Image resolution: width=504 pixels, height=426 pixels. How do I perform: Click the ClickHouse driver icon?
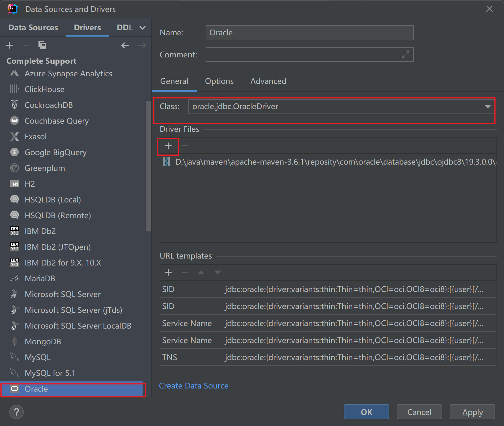pyautogui.click(x=15, y=89)
